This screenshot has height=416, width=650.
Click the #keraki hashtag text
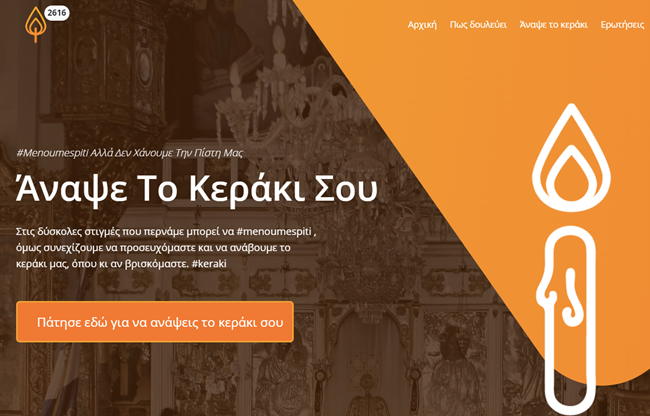click(x=209, y=264)
